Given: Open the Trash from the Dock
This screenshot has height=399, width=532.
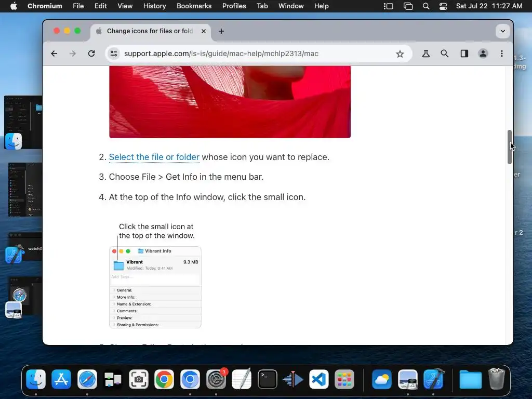Looking at the screenshot, I should pyautogui.click(x=496, y=379).
